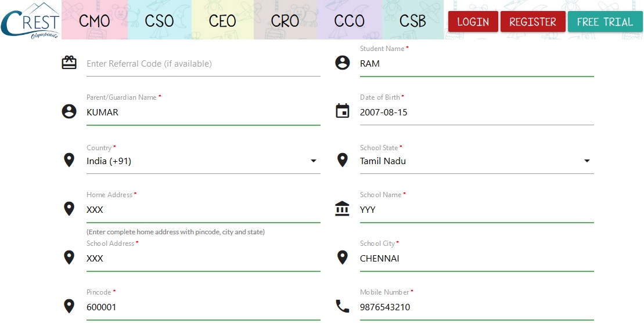
Task: Click the gift icon beside Referral Code
Action: [x=69, y=63]
